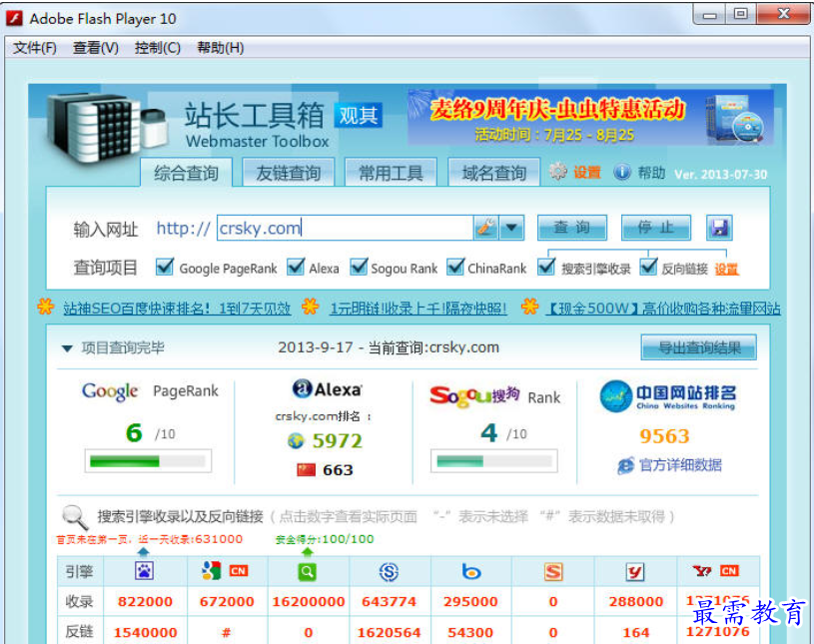
Task: Open the 控制(C) menu
Action: coord(157,48)
